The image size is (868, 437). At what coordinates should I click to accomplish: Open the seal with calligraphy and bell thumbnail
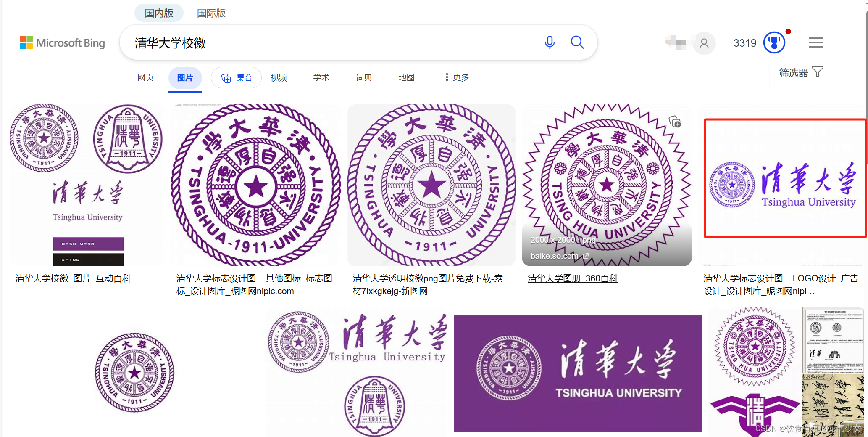357,373
